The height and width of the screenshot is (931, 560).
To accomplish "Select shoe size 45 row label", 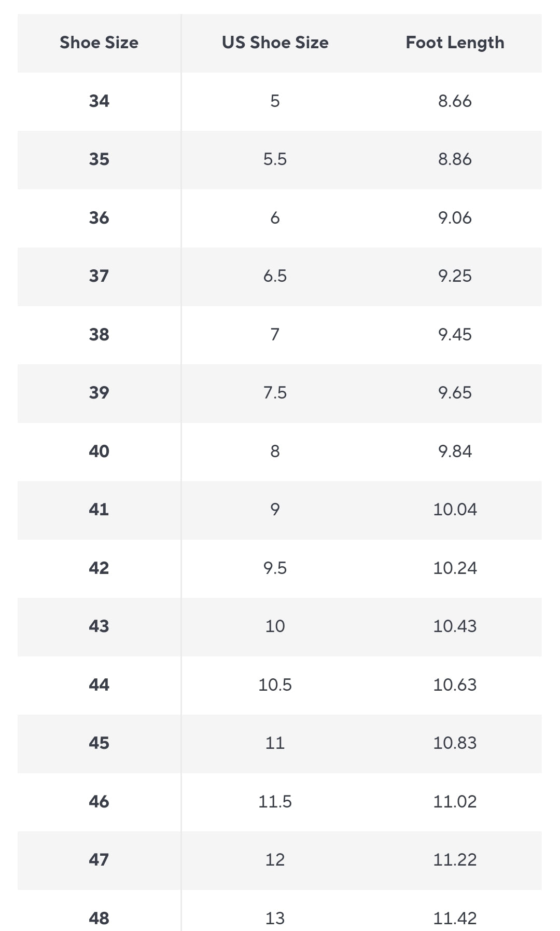I will pos(99,743).
